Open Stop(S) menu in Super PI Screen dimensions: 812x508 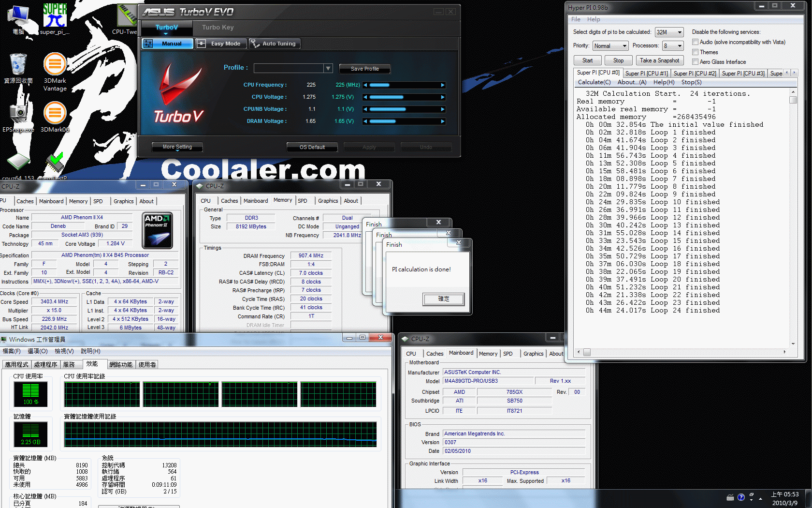click(691, 82)
